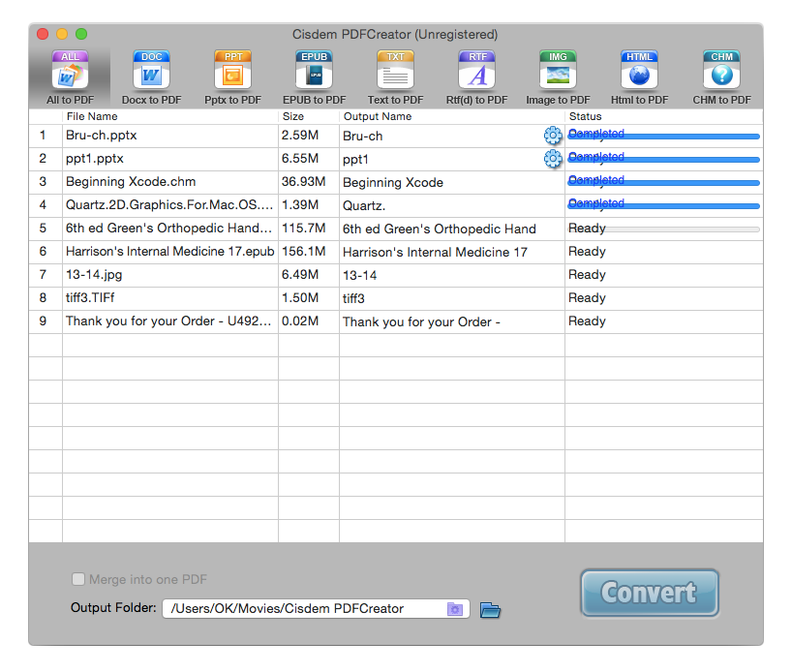Select the Quartz.2D.Graphics.For.Mac.OS file
The height and width of the screenshot is (672, 792).
click(x=169, y=205)
